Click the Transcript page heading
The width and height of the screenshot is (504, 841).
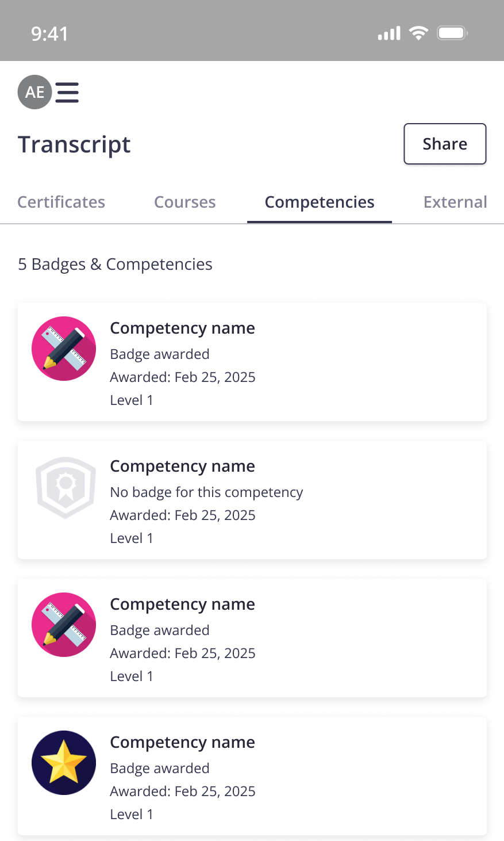pyautogui.click(x=74, y=144)
